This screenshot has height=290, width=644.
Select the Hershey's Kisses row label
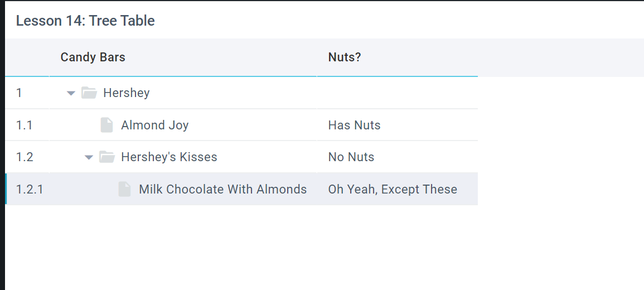tap(169, 157)
